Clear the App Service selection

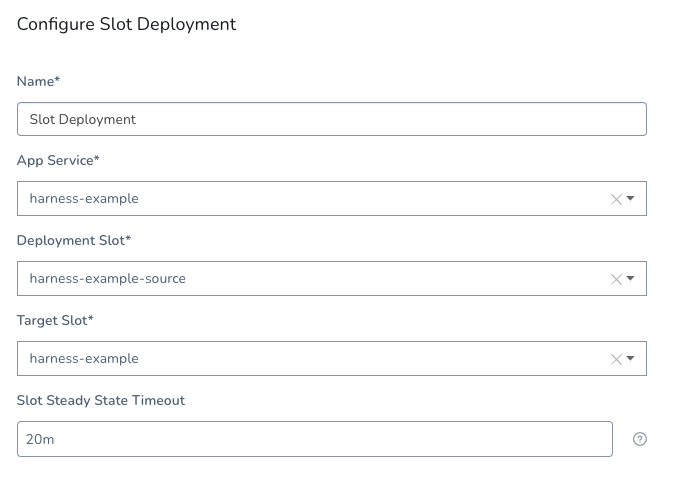[x=616, y=200]
